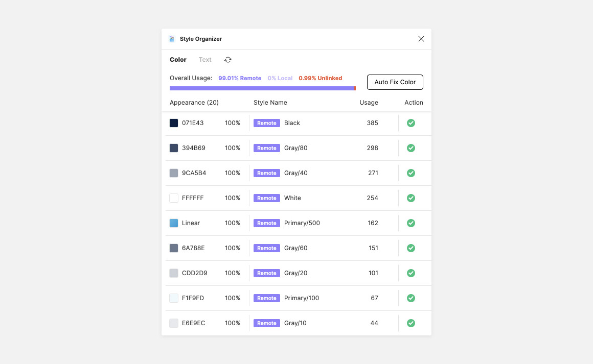Click the 99.01% Remote usage label
Image resolution: width=593 pixels, height=364 pixels.
240,78
